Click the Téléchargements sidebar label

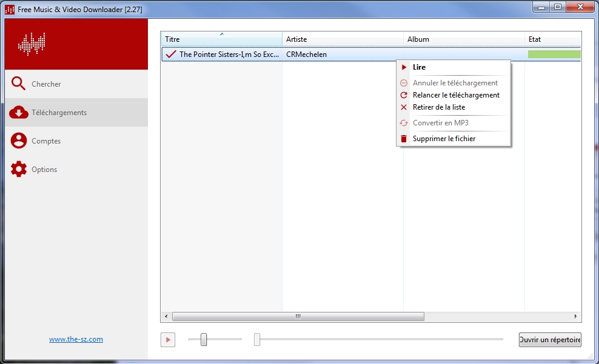point(59,113)
